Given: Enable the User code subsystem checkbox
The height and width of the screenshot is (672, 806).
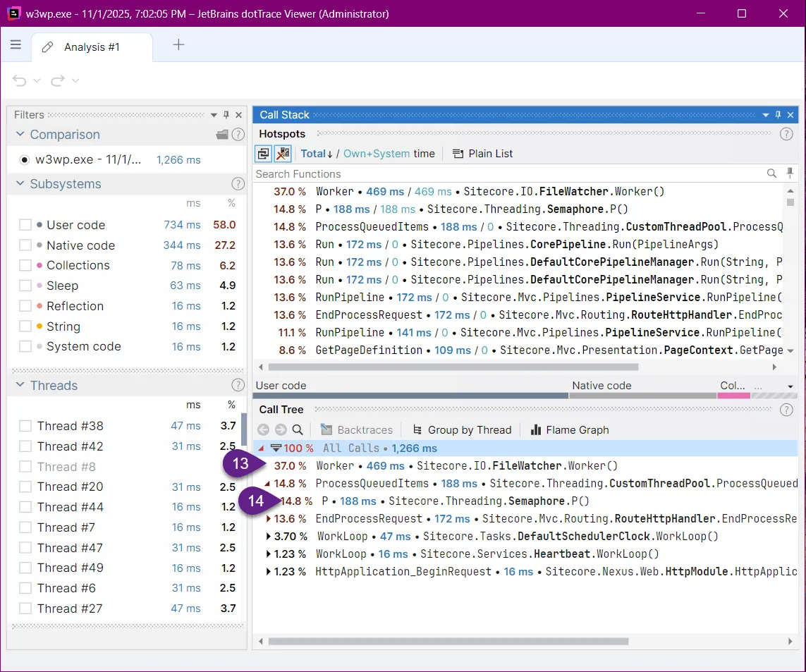Looking at the screenshot, I should coord(25,225).
